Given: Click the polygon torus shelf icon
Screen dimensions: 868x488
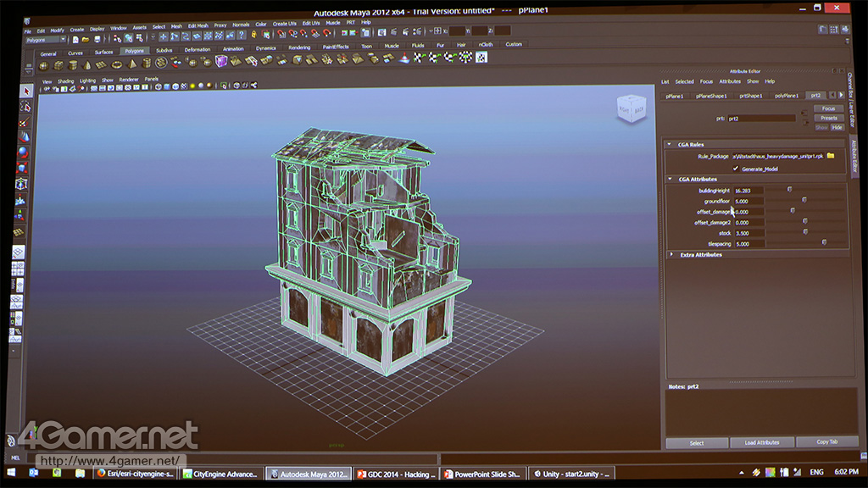Looking at the screenshot, I should (x=116, y=64).
